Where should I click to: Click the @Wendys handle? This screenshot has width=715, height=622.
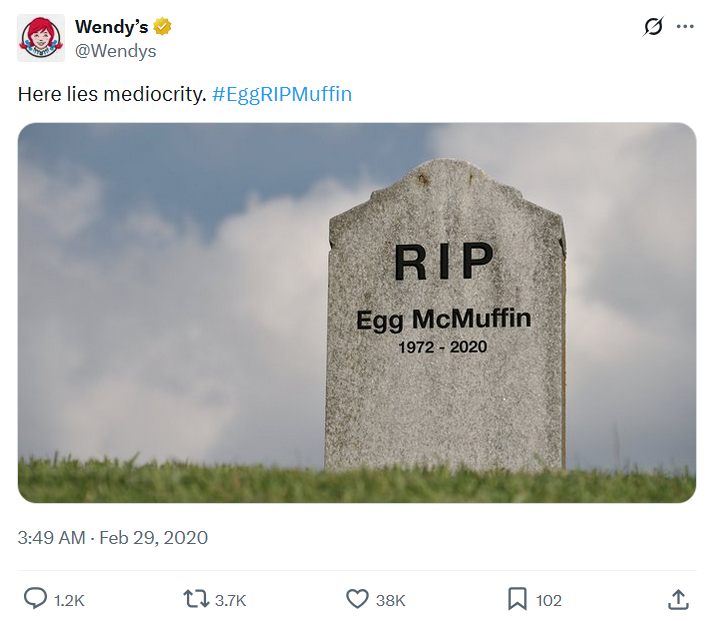(115, 51)
